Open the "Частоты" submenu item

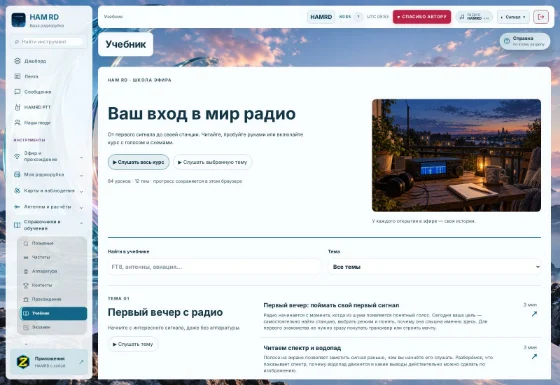54,257
